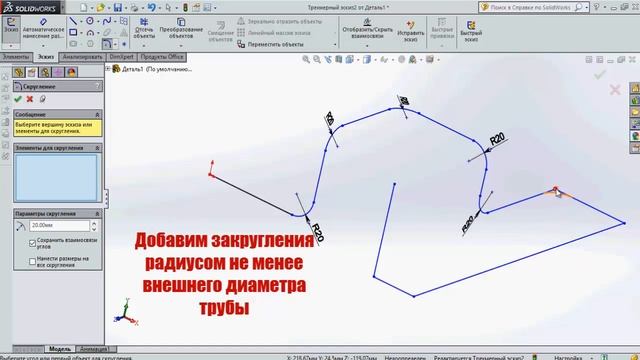The width and height of the screenshot is (640, 360).
Task: Open Line tool dropdown arrow
Action: click(80, 21)
